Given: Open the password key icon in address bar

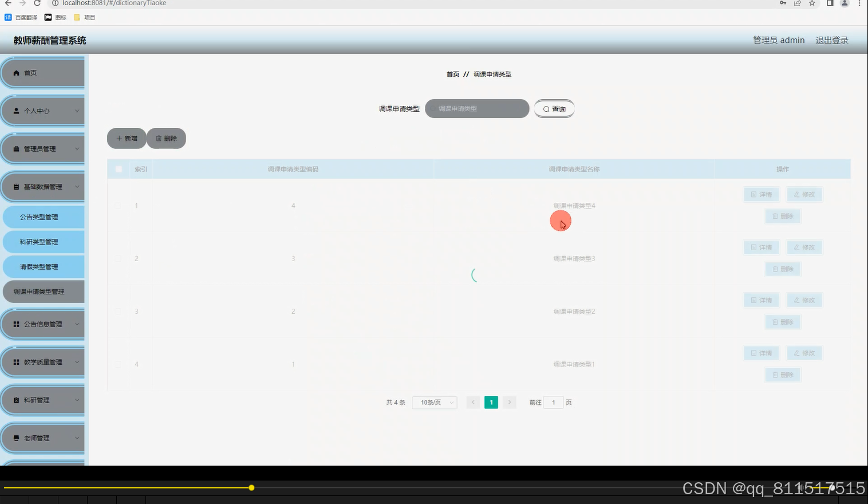Looking at the screenshot, I should coord(783,3).
